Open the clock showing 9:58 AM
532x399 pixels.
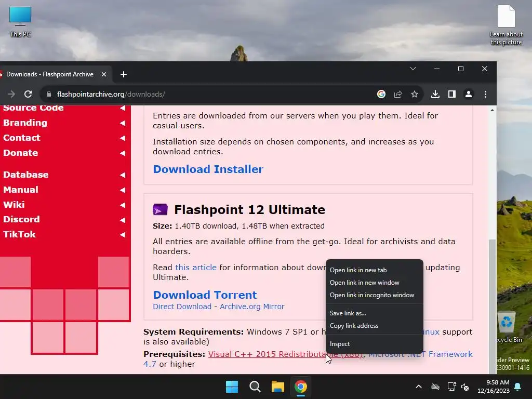click(x=494, y=387)
